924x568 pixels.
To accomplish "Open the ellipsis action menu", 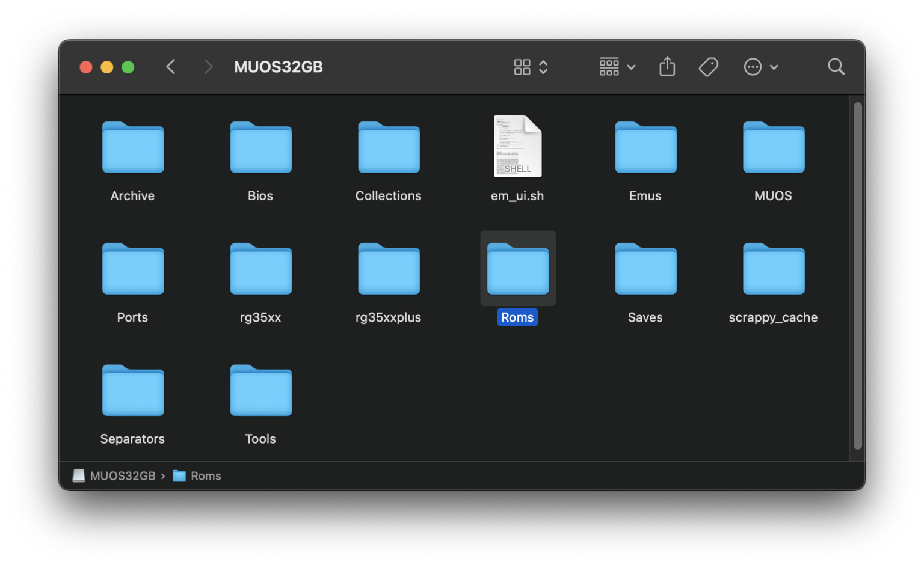I will coord(761,67).
